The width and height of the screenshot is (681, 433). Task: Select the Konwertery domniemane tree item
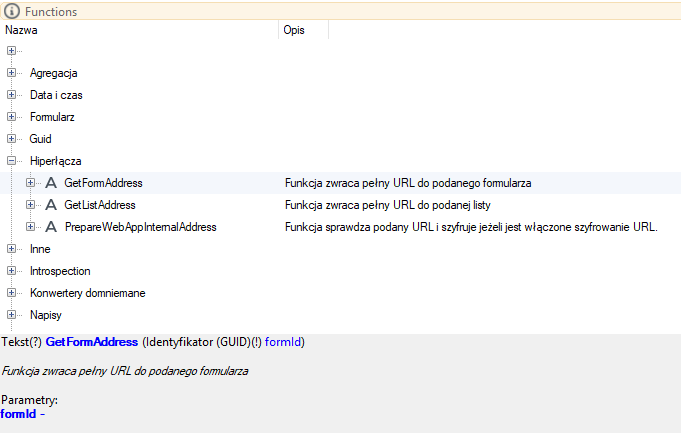[87, 293]
